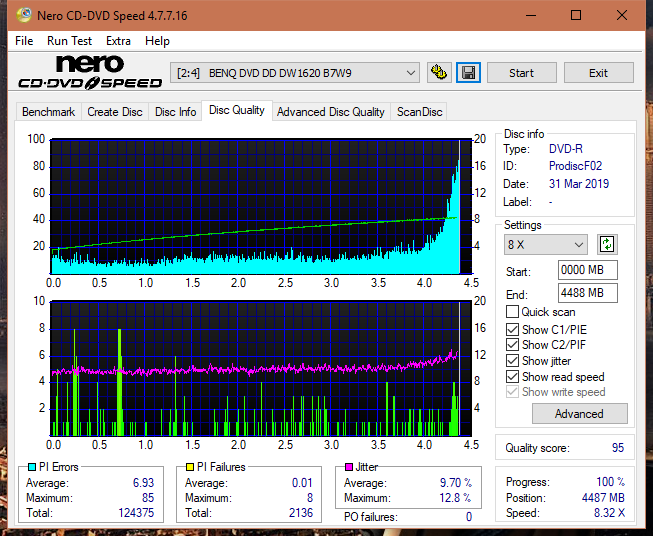Click PI Errors maximum value 85
The height and width of the screenshot is (536, 653).
tap(148, 498)
